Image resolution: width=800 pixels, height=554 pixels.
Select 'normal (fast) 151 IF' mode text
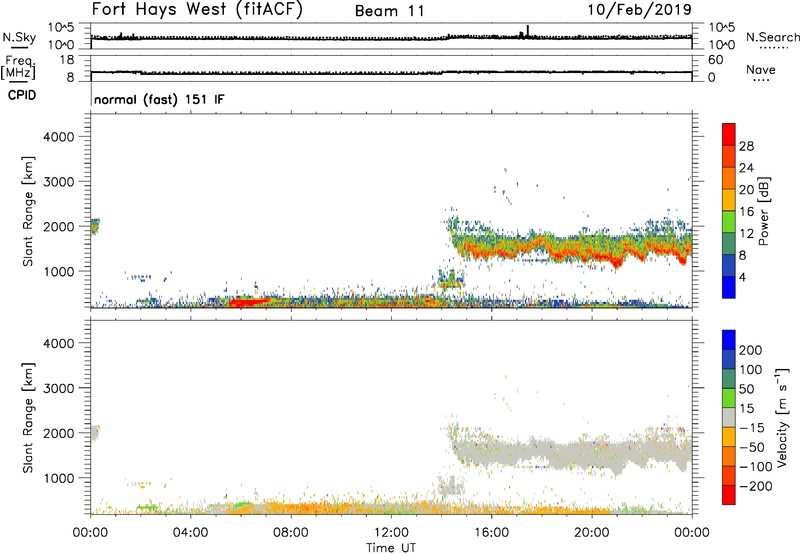click(x=159, y=99)
